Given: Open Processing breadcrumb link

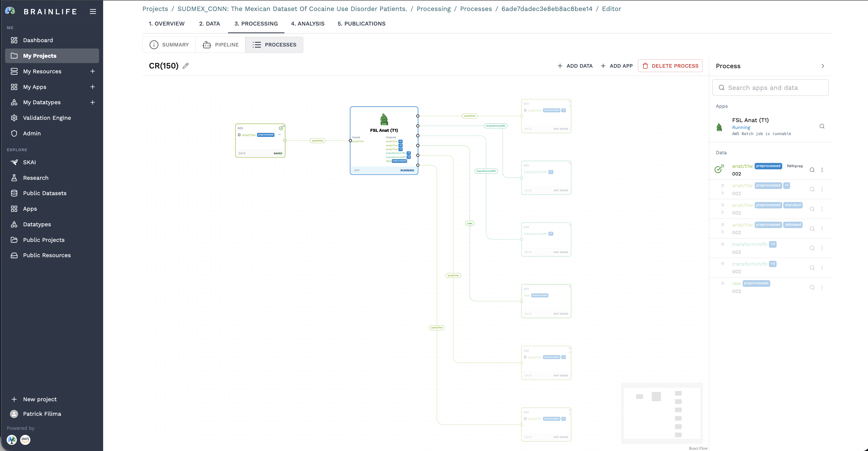Looking at the screenshot, I should (433, 9).
